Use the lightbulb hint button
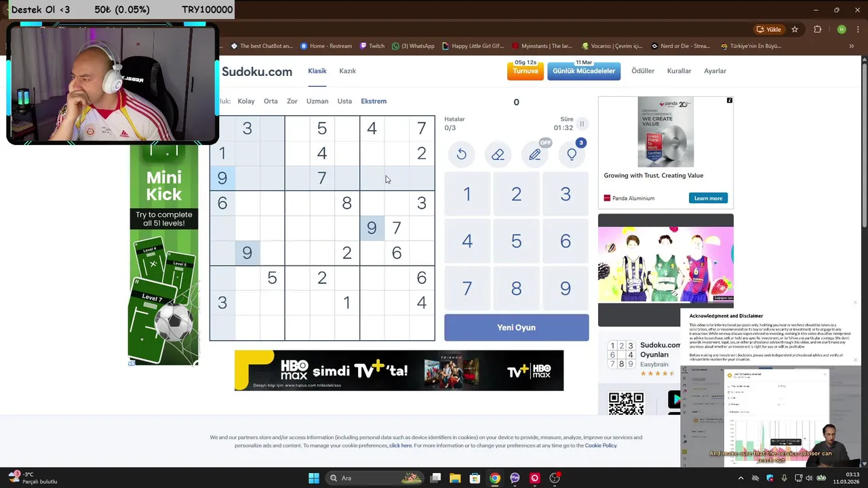 point(572,155)
